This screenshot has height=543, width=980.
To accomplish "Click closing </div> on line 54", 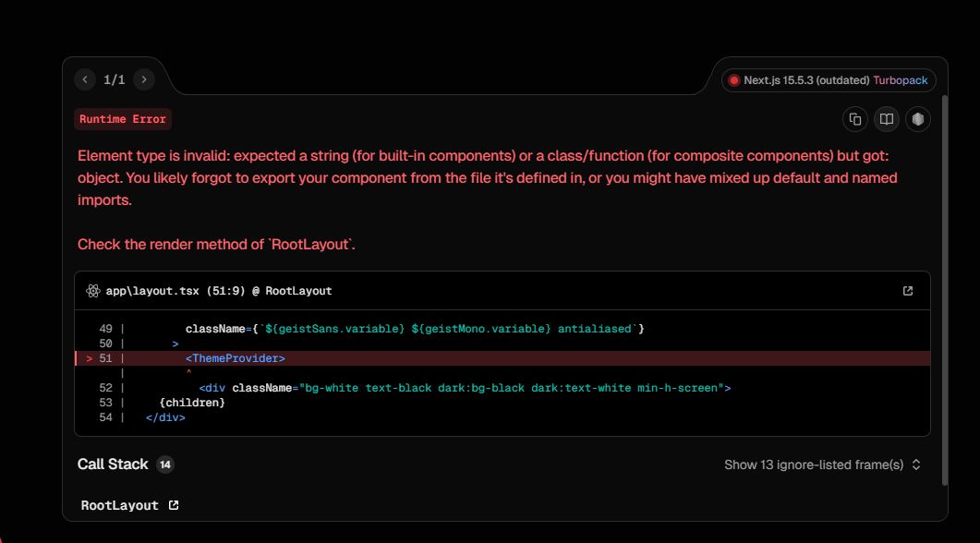I will coord(165,417).
